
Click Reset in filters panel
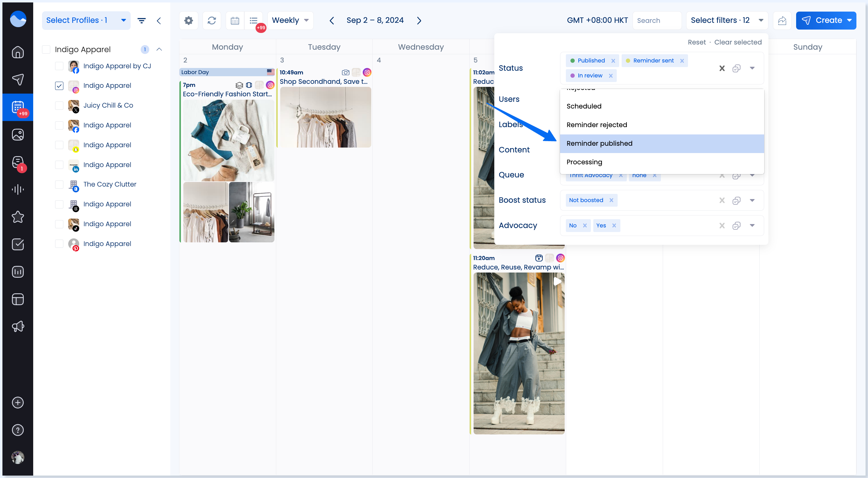click(697, 42)
